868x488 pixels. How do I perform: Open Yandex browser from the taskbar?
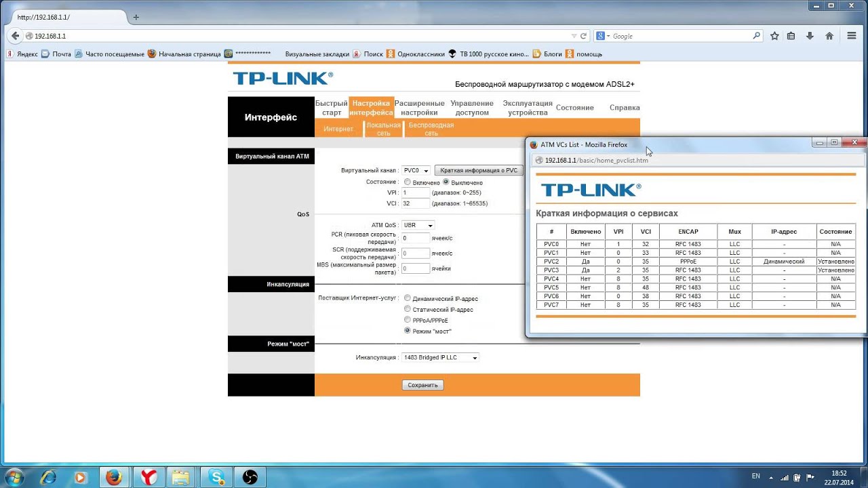(x=149, y=477)
